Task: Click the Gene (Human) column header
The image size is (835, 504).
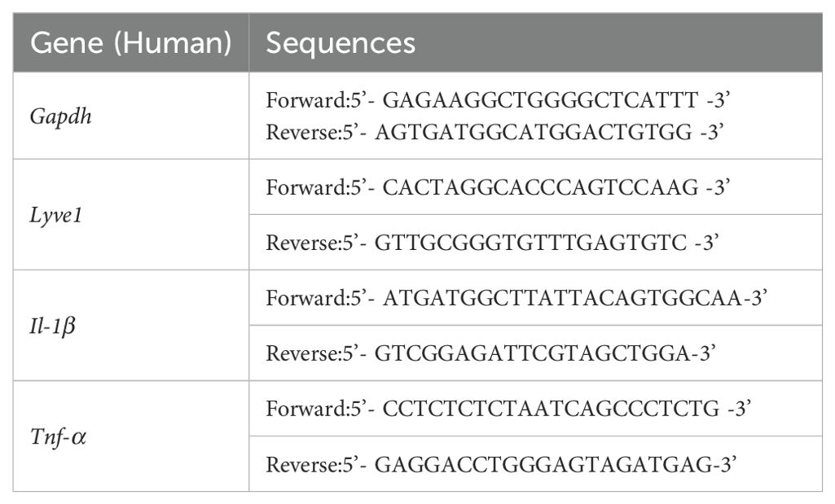Action: pyautogui.click(x=131, y=42)
